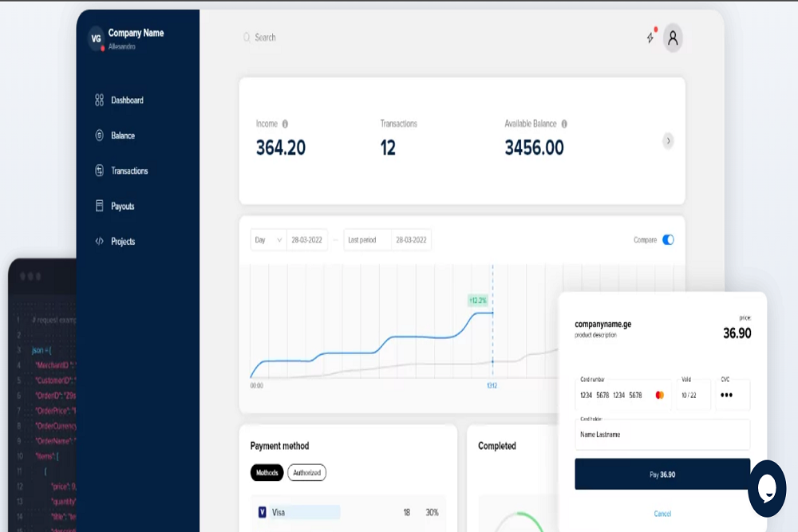Click the Cancel link in payment form
The width and height of the screenshot is (798, 532).
click(662, 514)
